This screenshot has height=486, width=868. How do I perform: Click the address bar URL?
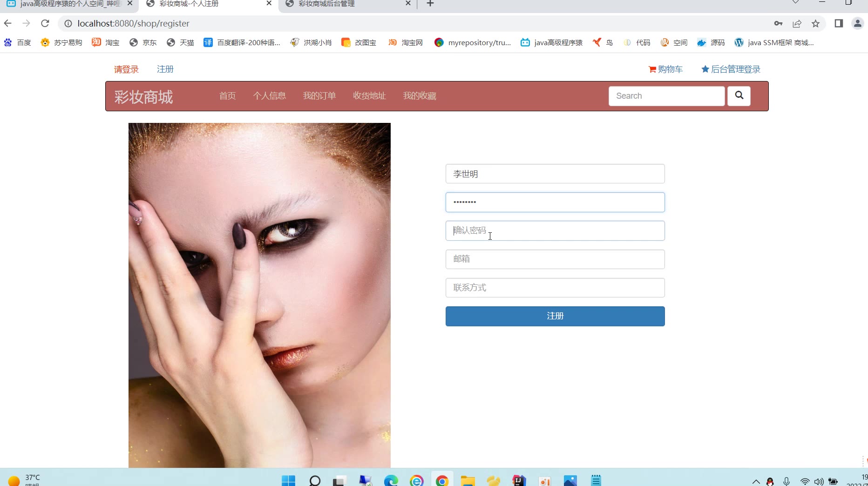click(133, 23)
